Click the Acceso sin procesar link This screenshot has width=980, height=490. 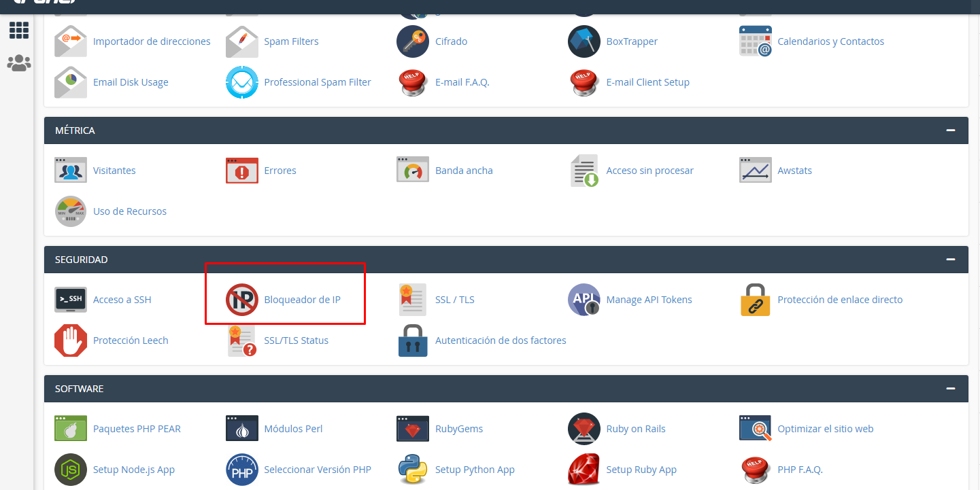point(649,171)
